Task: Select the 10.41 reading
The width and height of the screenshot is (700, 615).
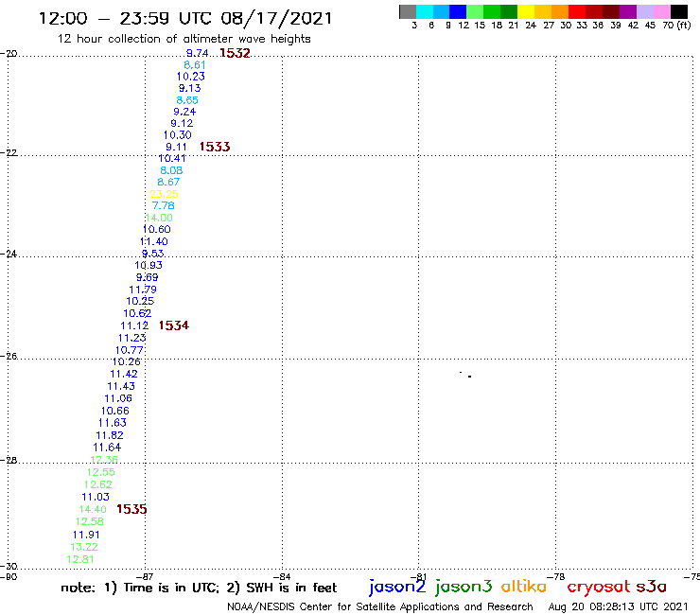Action: [x=172, y=158]
